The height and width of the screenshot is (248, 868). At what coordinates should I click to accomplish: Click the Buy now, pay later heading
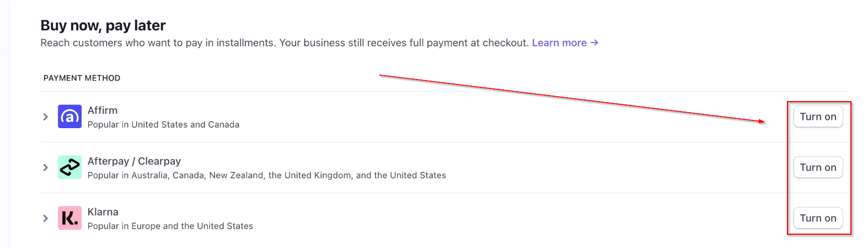(103, 25)
